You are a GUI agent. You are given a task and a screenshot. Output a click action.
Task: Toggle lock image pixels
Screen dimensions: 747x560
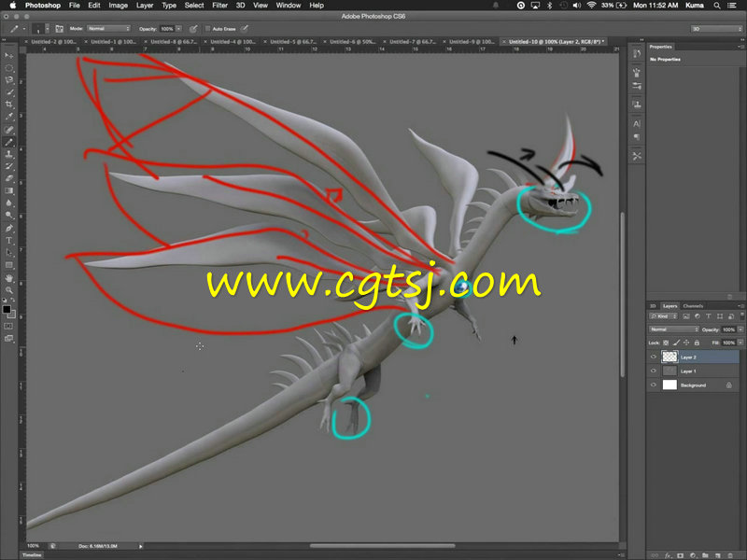[676, 343]
